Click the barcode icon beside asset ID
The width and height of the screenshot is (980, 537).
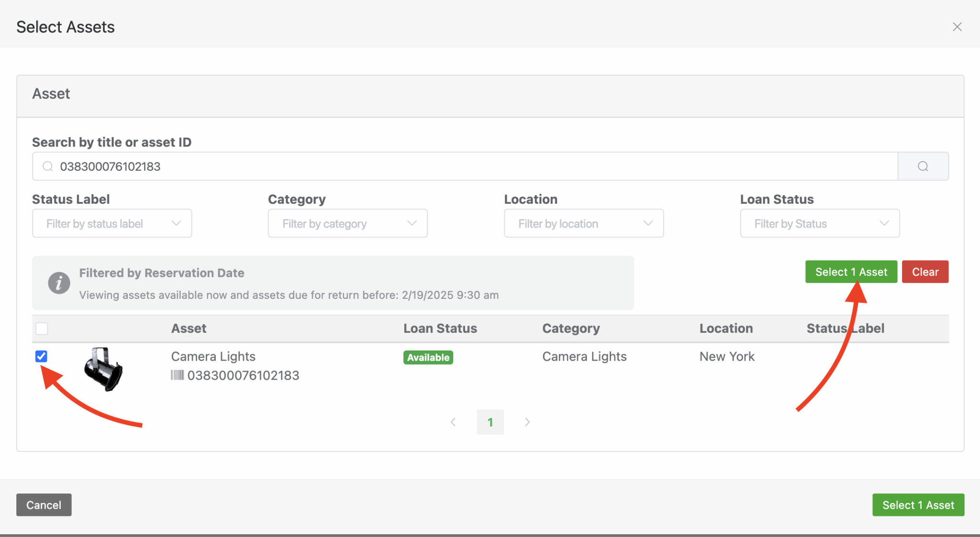click(x=177, y=375)
